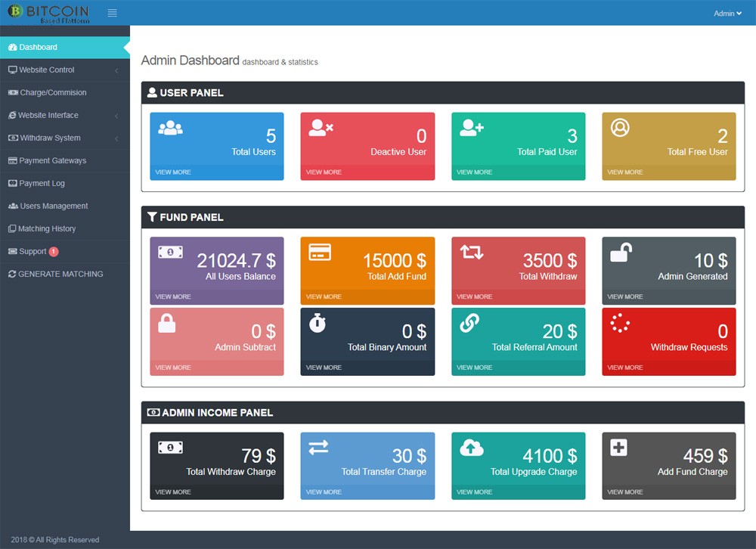This screenshot has width=756, height=549.
Task: Click the Total Paid User plus icon
Action: click(x=472, y=128)
